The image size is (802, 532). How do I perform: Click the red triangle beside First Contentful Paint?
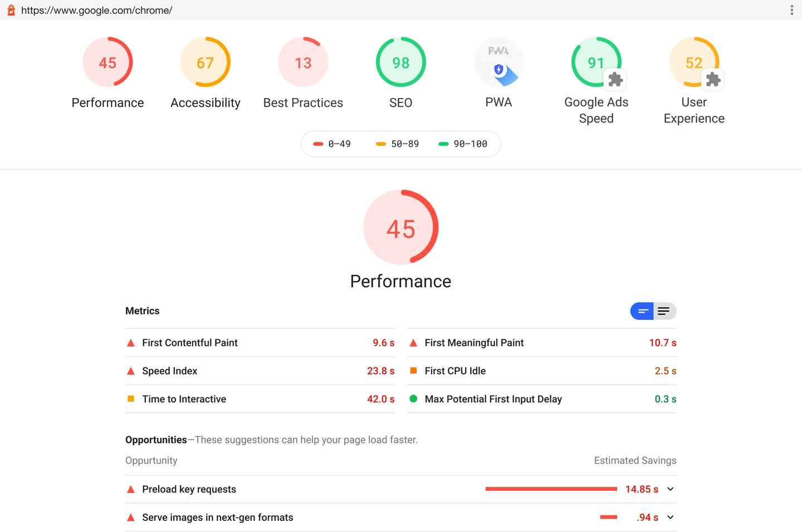coord(131,343)
